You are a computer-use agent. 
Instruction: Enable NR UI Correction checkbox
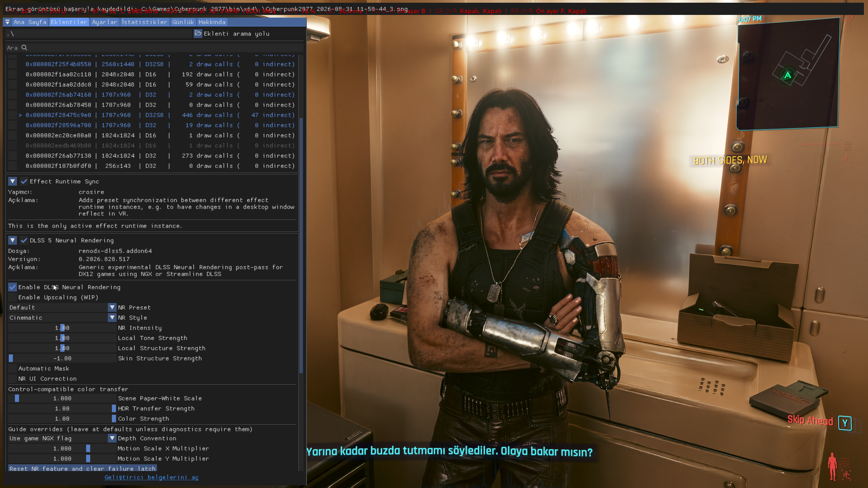tap(13, 379)
